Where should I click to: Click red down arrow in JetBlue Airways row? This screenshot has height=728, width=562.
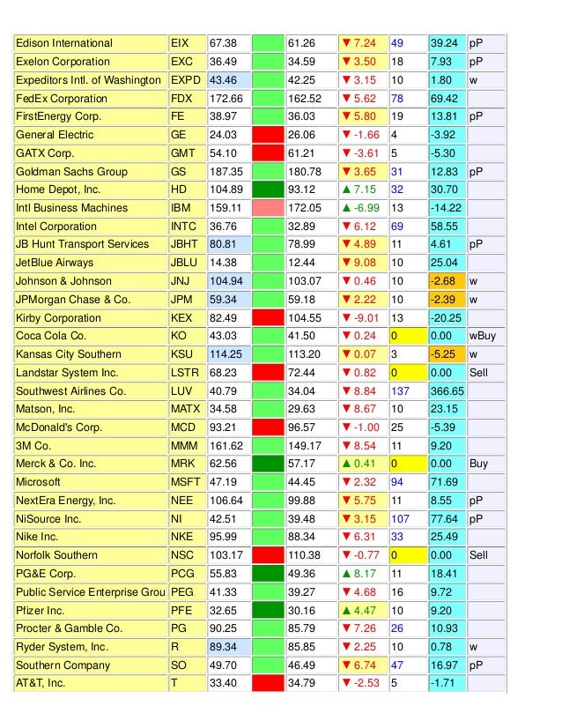346,263
